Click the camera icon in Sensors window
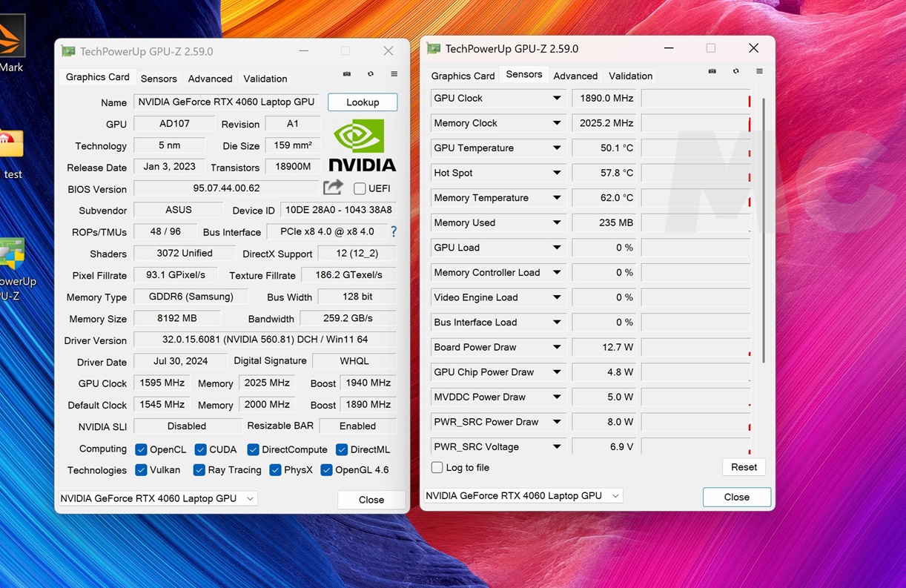This screenshot has height=588, width=906. (x=712, y=71)
